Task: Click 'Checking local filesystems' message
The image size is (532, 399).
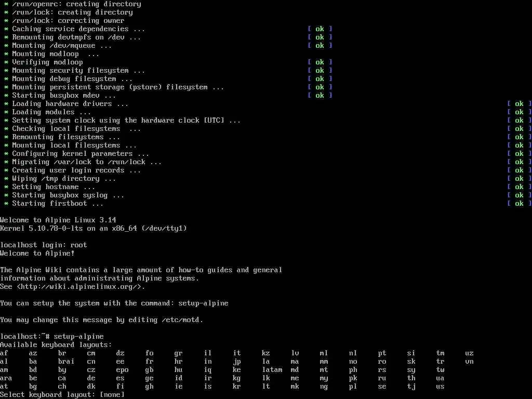Action: (x=76, y=129)
